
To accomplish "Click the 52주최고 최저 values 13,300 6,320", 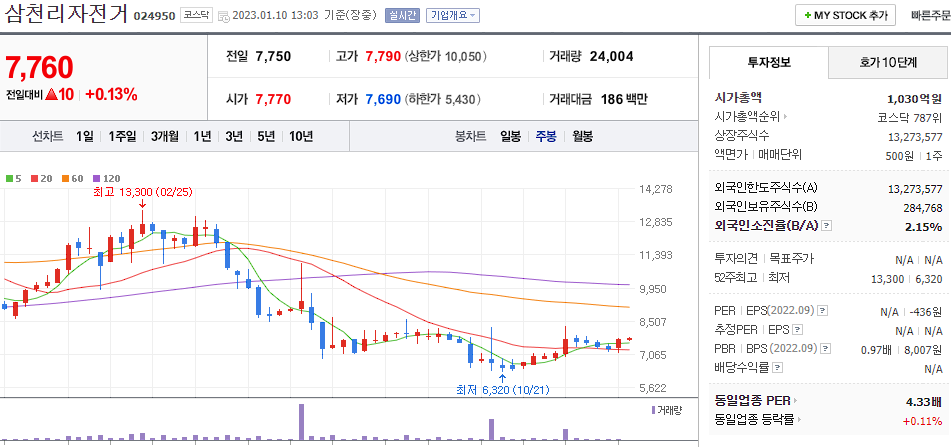I will pyautogui.click(x=907, y=278).
